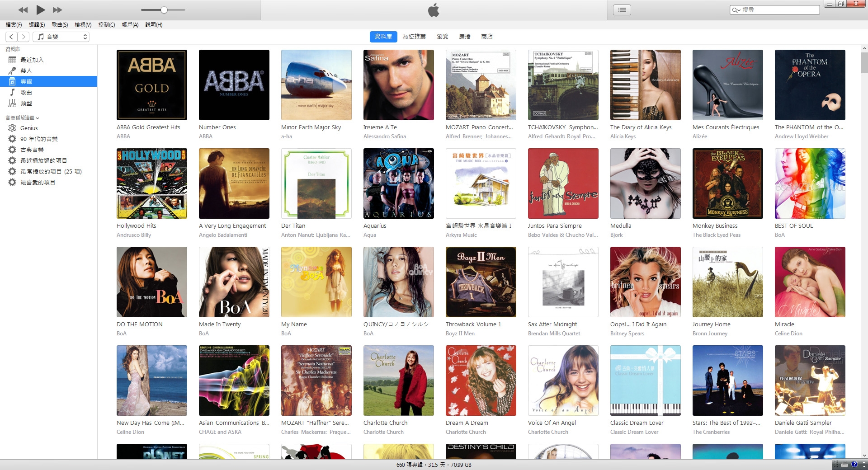Open the 音樂 media type dropdown
868x470 pixels.
[61, 37]
